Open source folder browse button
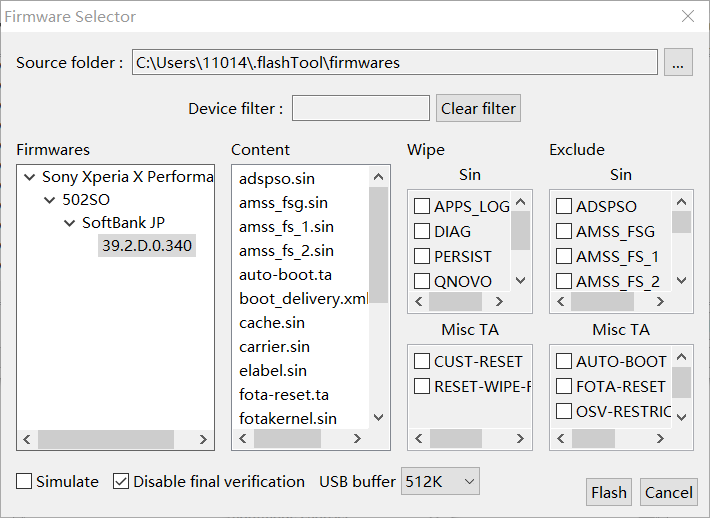Screen dimensions: 710x518 678,62
